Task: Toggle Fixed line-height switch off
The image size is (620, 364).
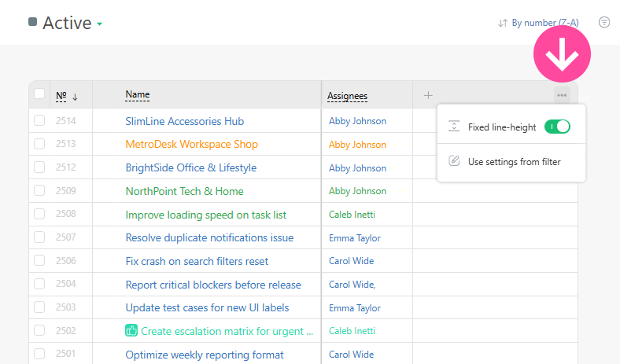Action: click(556, 127)
